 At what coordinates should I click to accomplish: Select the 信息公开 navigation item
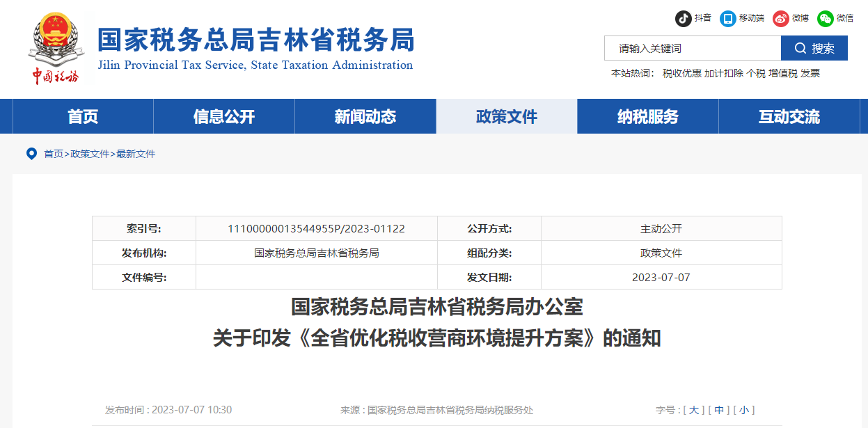(x=223, y=116)
